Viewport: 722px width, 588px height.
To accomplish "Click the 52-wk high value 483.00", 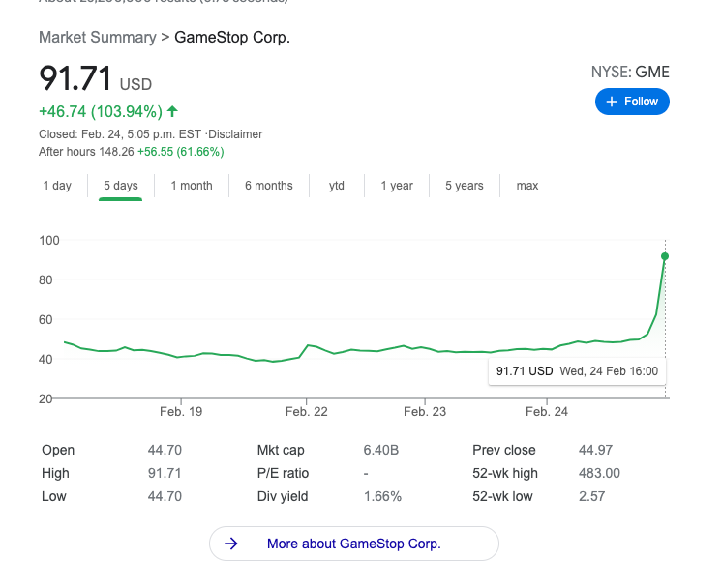I will pos(599,474).
